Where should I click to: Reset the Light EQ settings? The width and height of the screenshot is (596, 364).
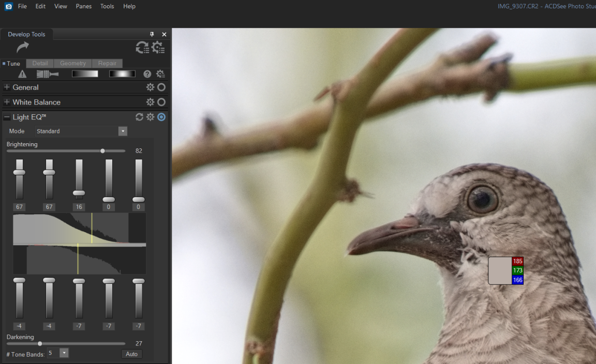point(139,117)
